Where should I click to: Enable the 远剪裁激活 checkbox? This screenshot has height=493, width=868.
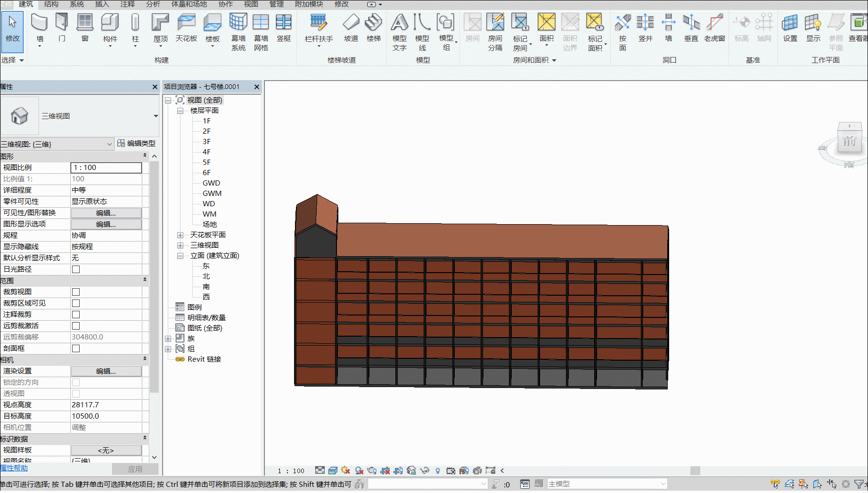[76, 326]
